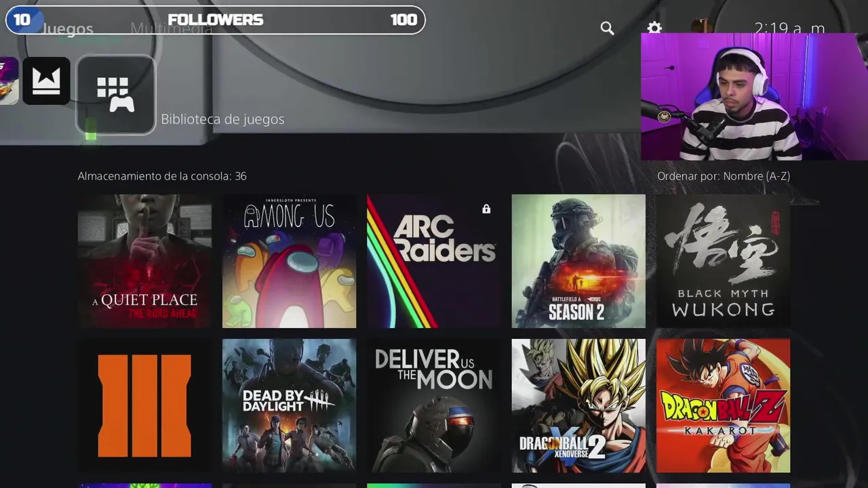Click the Followers goal progress bar
Screen dimensions: 868x488
coord(216,20)
